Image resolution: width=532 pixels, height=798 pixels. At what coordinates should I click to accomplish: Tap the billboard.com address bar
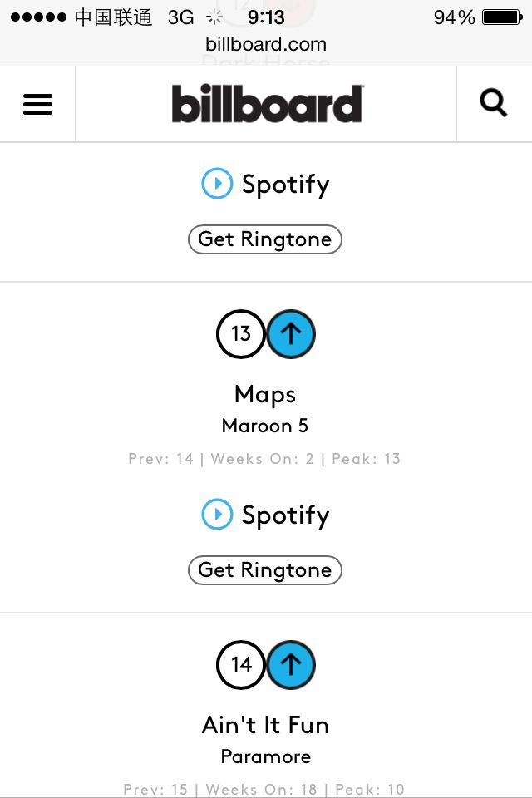tap(266, 45)
